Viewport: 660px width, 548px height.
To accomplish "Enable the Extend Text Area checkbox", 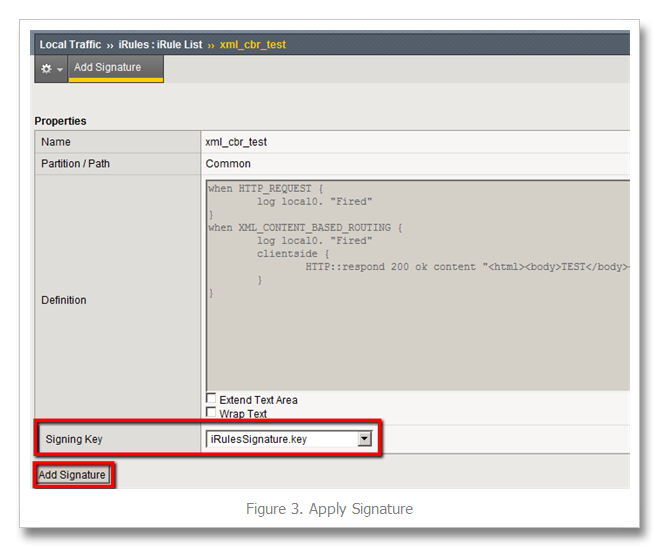I will pos(211,399).
